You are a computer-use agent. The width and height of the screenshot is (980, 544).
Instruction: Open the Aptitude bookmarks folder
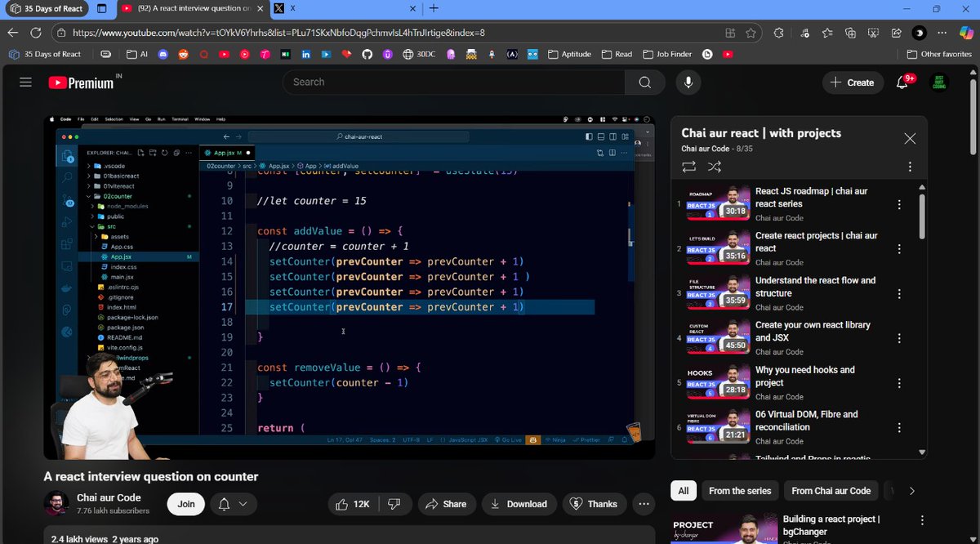pos(569,54)
